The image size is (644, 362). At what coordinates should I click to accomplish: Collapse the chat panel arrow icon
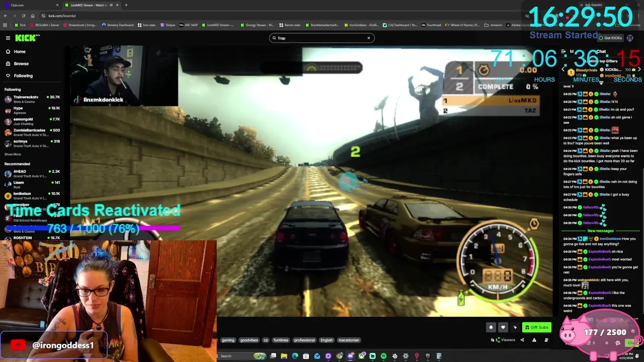pyautogui.click(x=563, y=51)
